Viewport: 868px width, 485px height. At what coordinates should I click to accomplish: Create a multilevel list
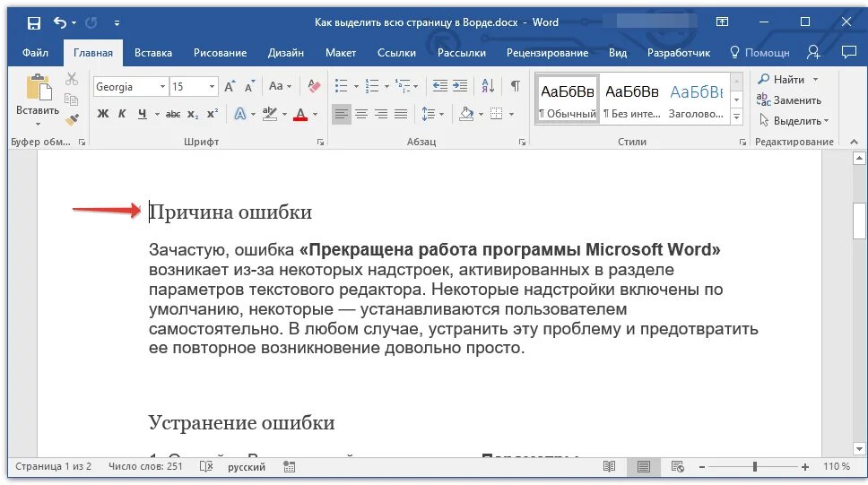[x=403, y=86]
